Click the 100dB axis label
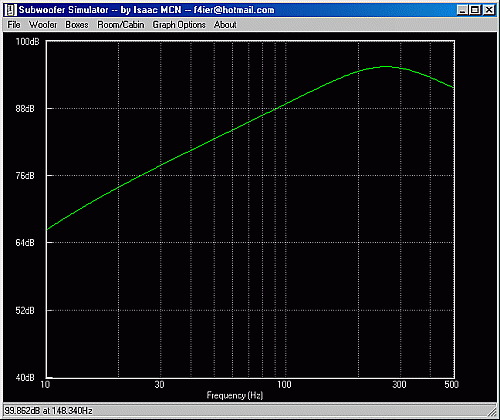500x420 pixels. coord(27,42)
